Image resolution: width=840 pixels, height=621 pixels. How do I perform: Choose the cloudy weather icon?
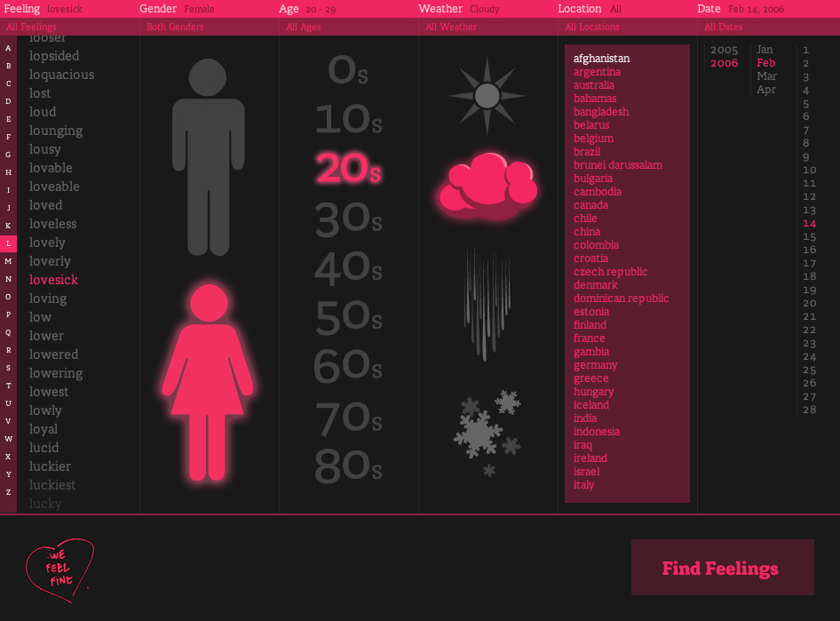tap(487, 187)
